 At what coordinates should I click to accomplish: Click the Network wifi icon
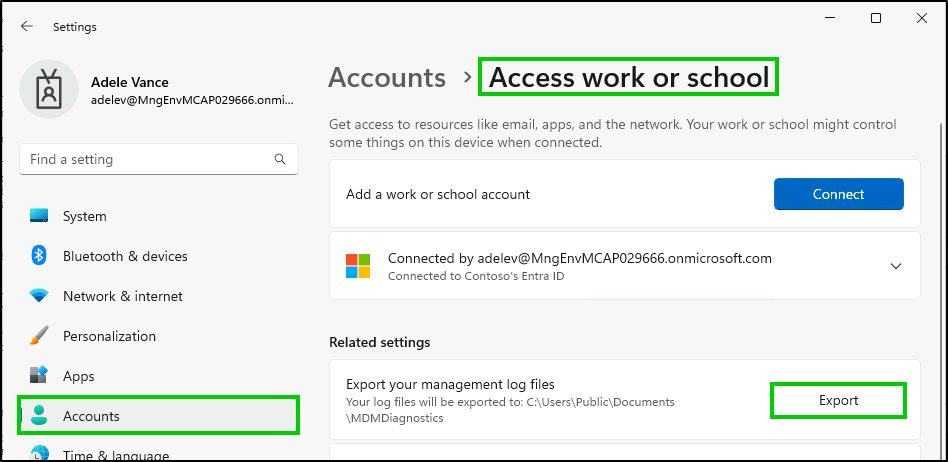coord(39,296)
